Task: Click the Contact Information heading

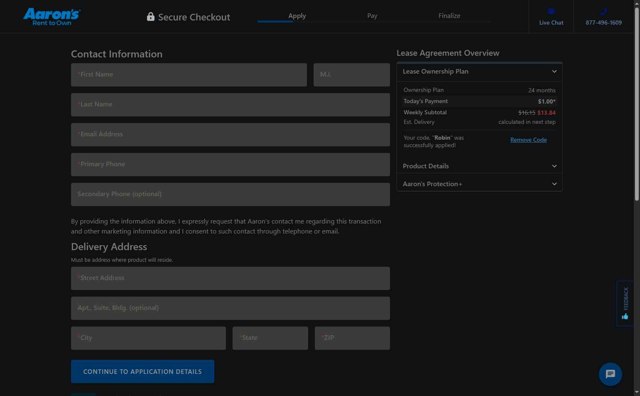Action: click(117, 54)
